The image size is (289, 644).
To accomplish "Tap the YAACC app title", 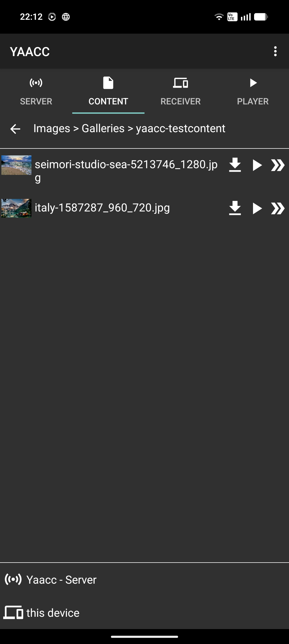I will 30,52.
